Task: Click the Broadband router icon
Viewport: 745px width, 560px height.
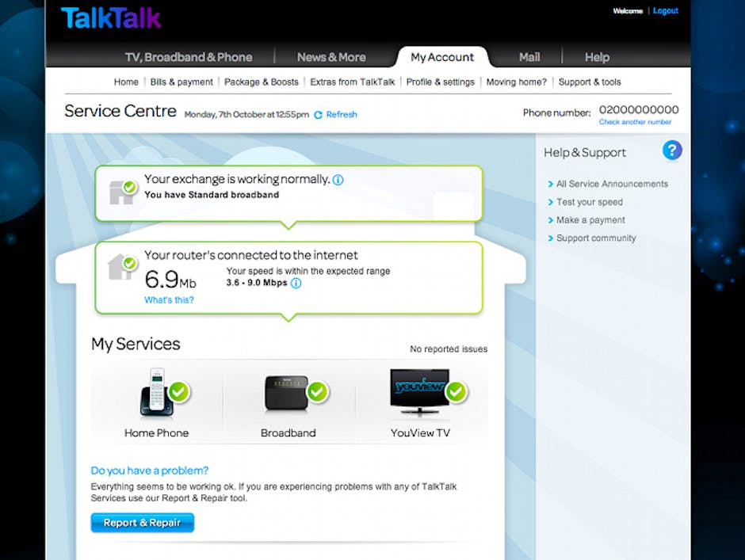Action: pyautogui.click(x=286, y=394)
